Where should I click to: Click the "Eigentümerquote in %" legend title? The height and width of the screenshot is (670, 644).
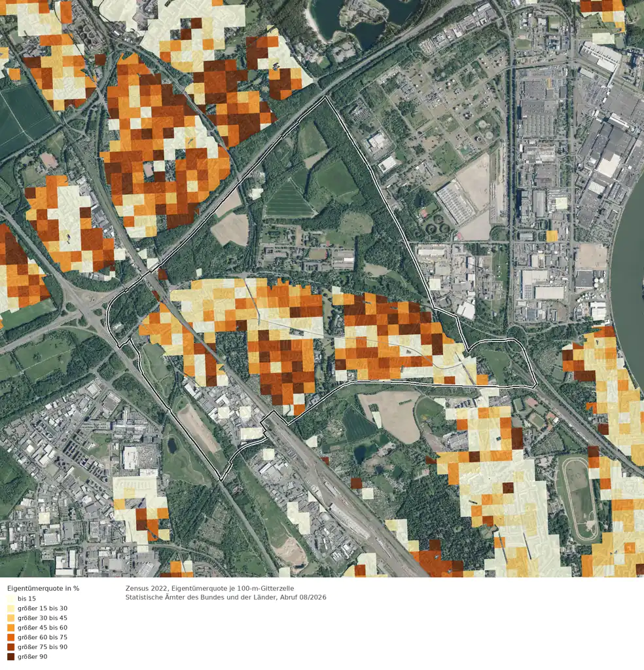click(x=43, y=588)
